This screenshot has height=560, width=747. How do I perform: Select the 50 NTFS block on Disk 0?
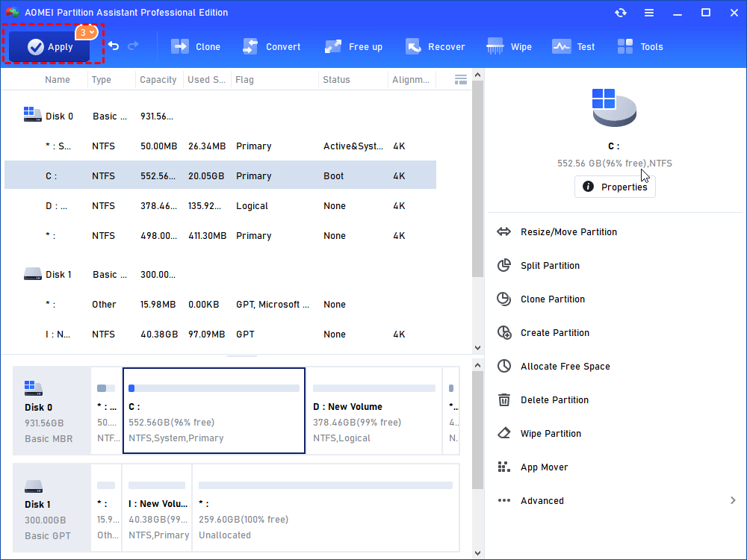pyautogui.click(x=106, y=411)
